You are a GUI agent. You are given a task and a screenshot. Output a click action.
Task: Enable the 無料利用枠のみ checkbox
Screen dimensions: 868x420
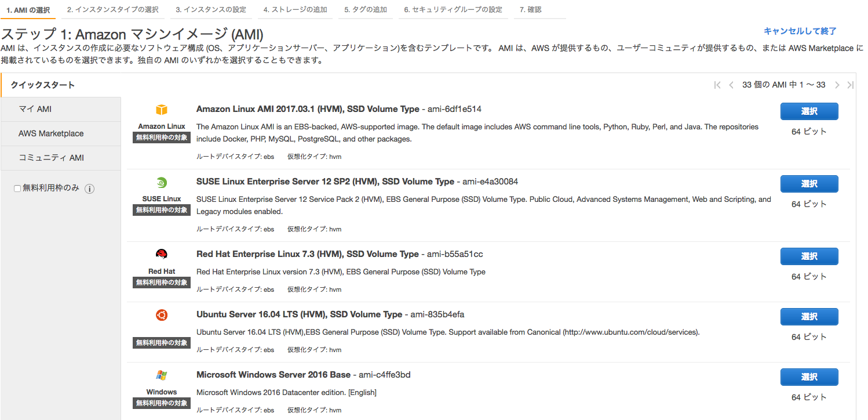17,189
